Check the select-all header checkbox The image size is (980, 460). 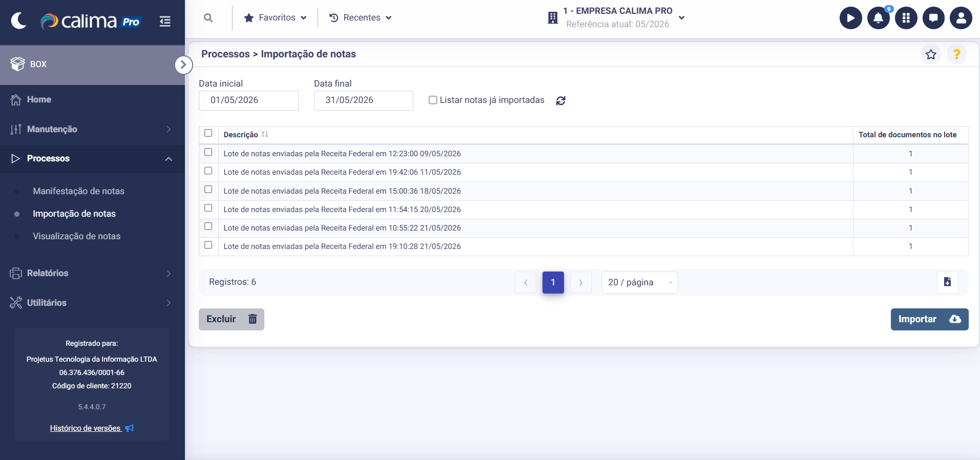(208, 133)
